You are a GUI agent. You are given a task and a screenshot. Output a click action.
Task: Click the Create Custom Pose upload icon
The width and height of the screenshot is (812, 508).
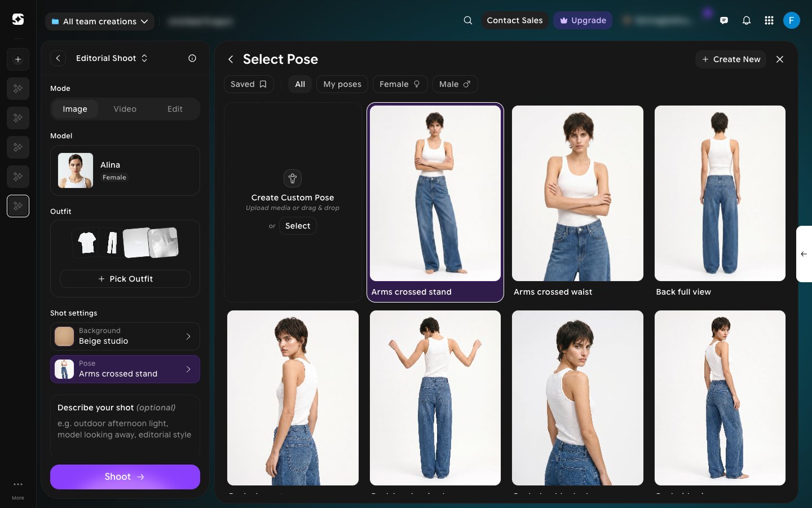coord(293,178)
